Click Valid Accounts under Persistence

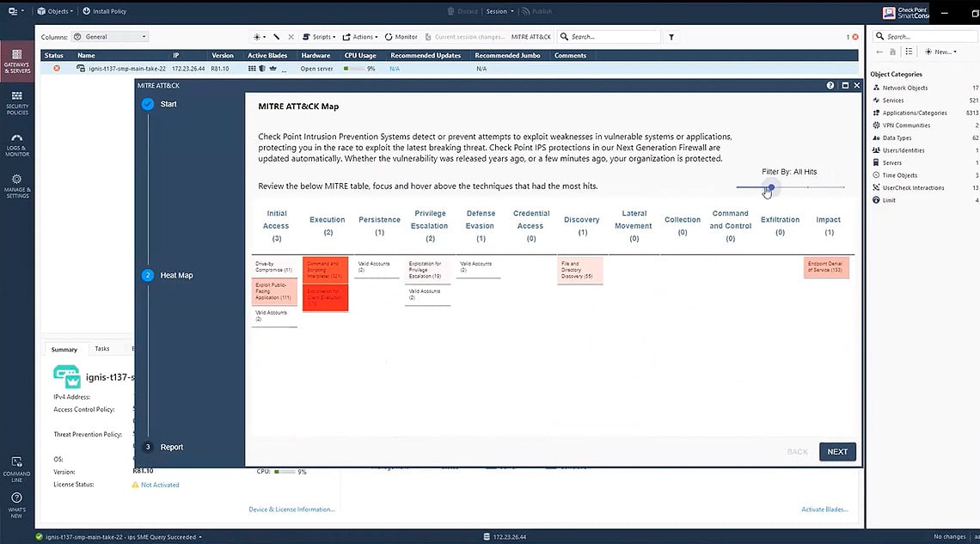click(377, 267)
